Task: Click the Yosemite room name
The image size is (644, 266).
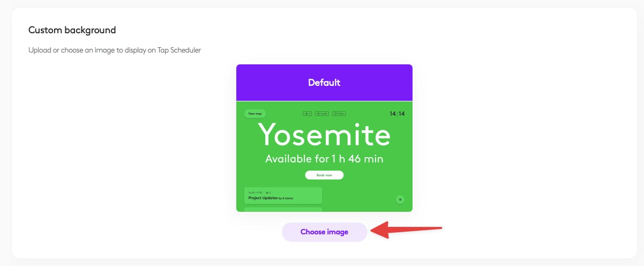Action: pyautogui.click(x=324, y=135)
